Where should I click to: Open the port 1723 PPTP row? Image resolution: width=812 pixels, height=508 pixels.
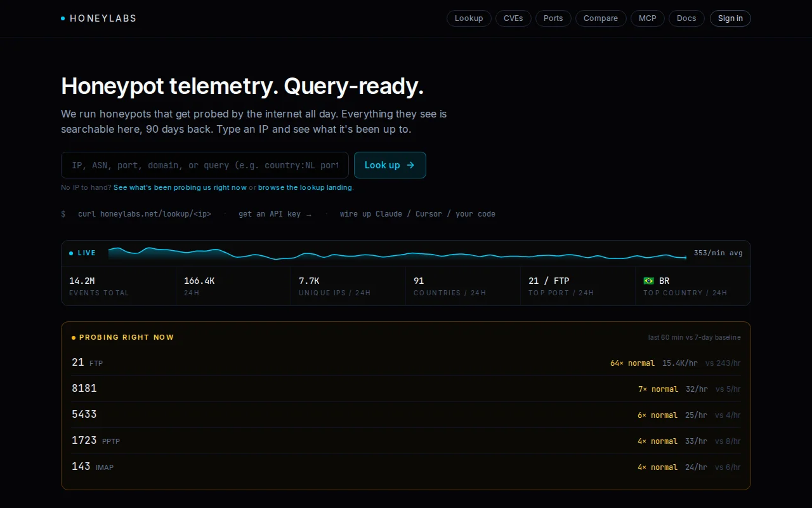(x=406, y=441)
